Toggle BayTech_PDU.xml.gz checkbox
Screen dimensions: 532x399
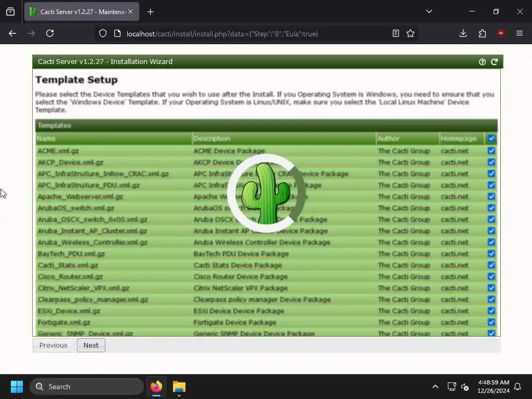click(491, 254)
